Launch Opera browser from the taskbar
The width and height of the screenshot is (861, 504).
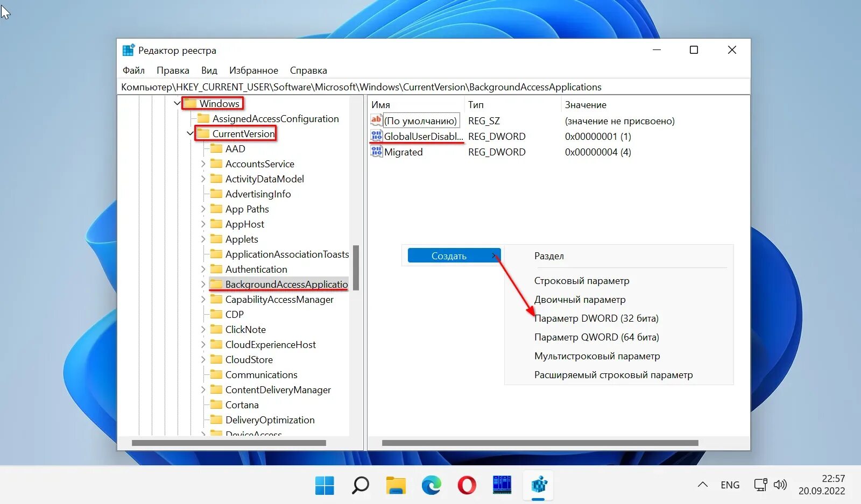click(x=467, y=485)
